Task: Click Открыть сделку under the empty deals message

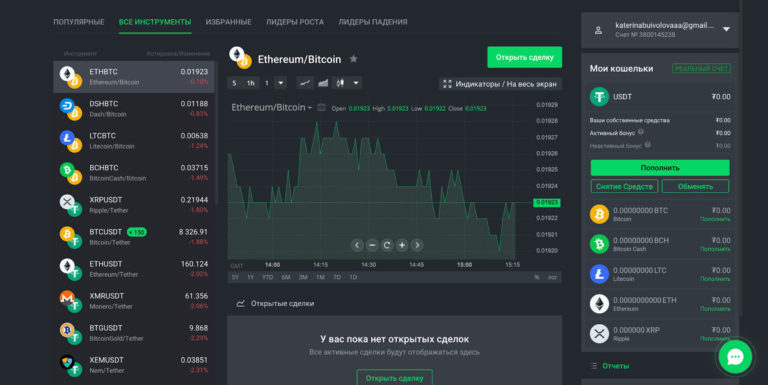Action: 394,377
